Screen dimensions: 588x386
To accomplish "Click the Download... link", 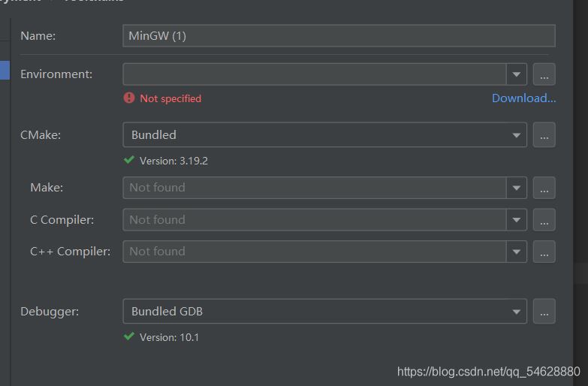I will click(x=523, y=98).
